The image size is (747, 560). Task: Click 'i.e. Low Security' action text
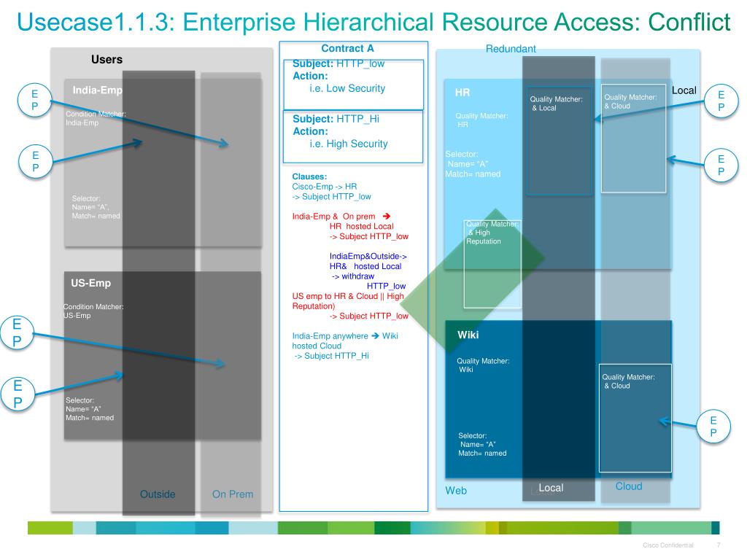point(347,88)
